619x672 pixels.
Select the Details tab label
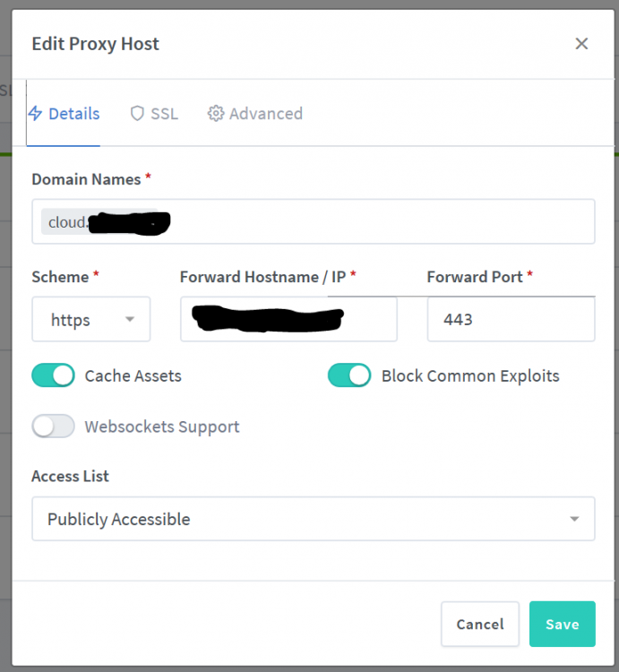pos(74,114)
